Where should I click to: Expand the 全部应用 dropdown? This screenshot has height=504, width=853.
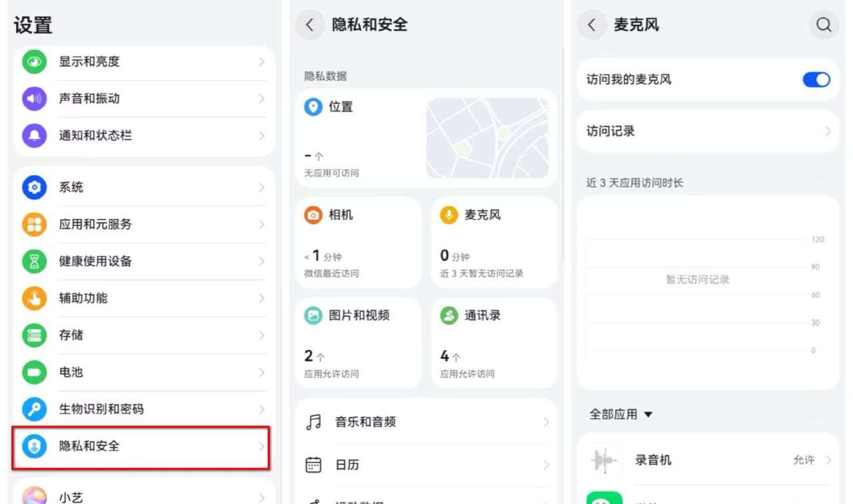click(x=620, y=414)
